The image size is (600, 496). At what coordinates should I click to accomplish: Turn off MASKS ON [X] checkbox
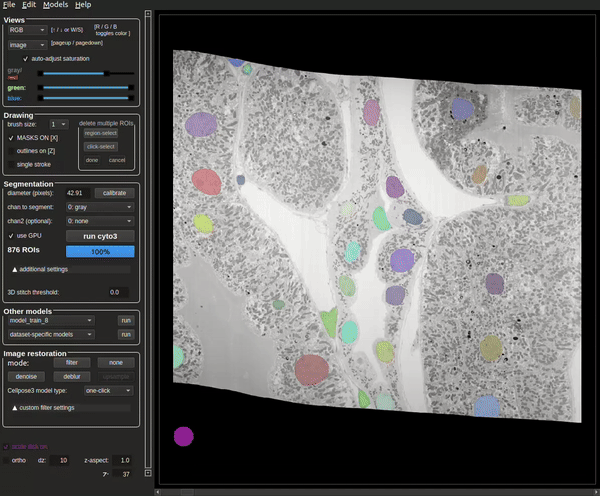[x=10, y=136]
